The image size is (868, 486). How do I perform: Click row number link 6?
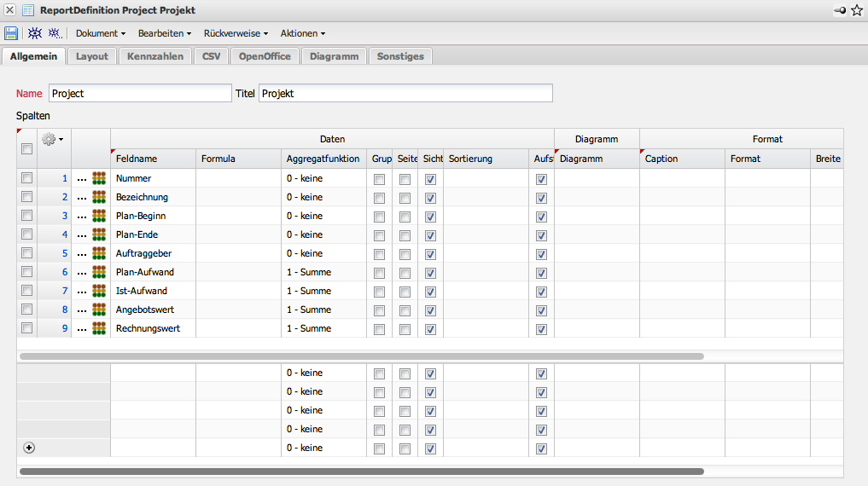pyautogui.click(x=64, y=272)
